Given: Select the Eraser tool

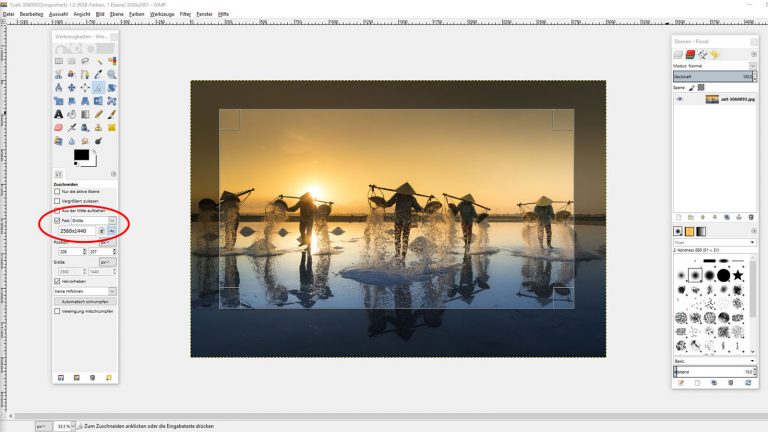Looking at the screenshot, I should tap(59, 127).
